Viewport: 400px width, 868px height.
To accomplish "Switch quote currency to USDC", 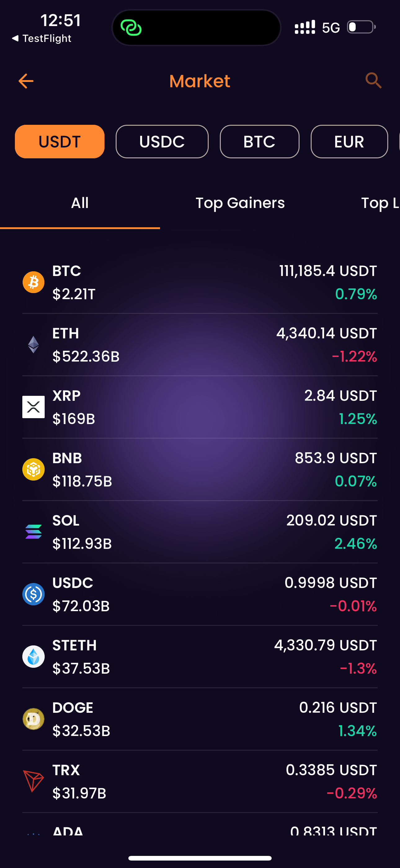I will tap(162, 142).
